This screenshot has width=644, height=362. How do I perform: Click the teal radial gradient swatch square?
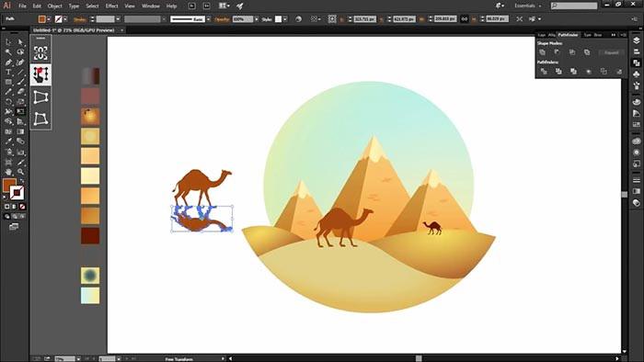tap(90, 275)
